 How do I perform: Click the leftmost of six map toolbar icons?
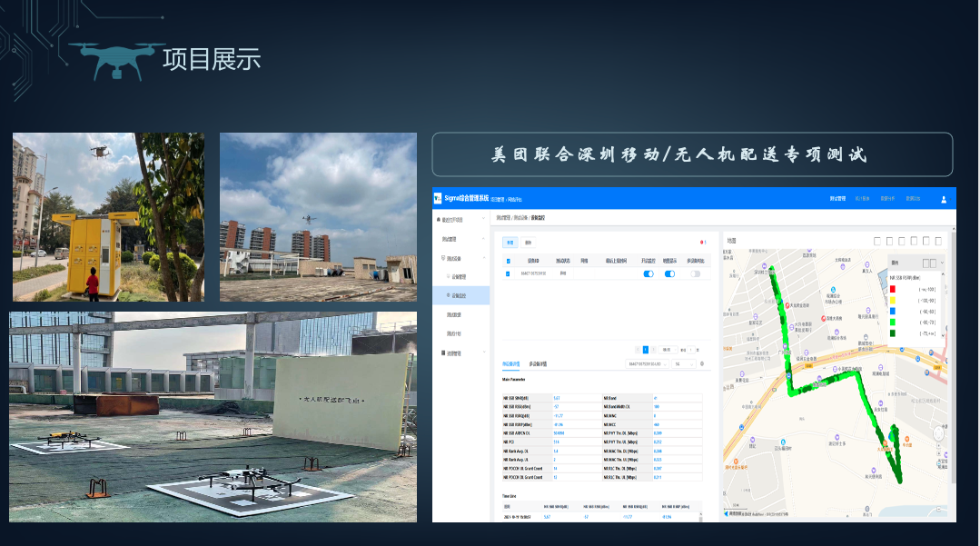[x=876, y=241]
